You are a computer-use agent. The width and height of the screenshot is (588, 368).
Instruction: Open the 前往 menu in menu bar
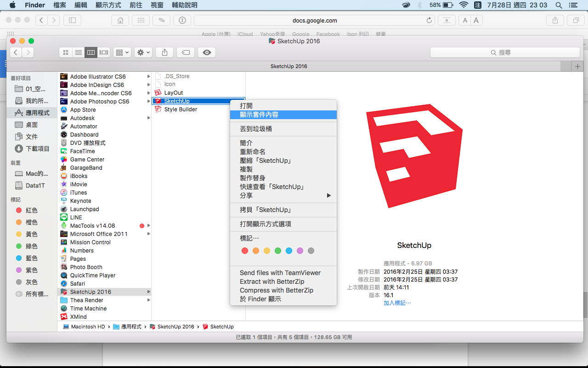point(136,5)
